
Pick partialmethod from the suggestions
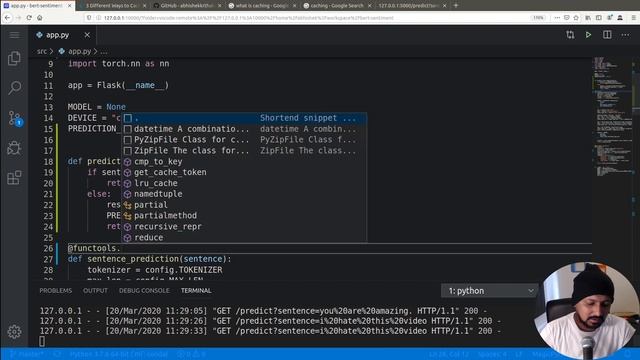coord(244,216)
